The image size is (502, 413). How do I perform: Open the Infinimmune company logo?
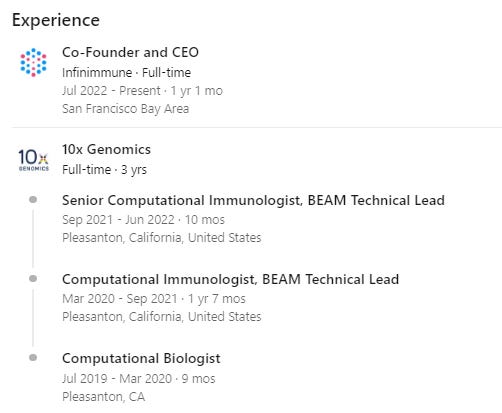coord(33,62)
